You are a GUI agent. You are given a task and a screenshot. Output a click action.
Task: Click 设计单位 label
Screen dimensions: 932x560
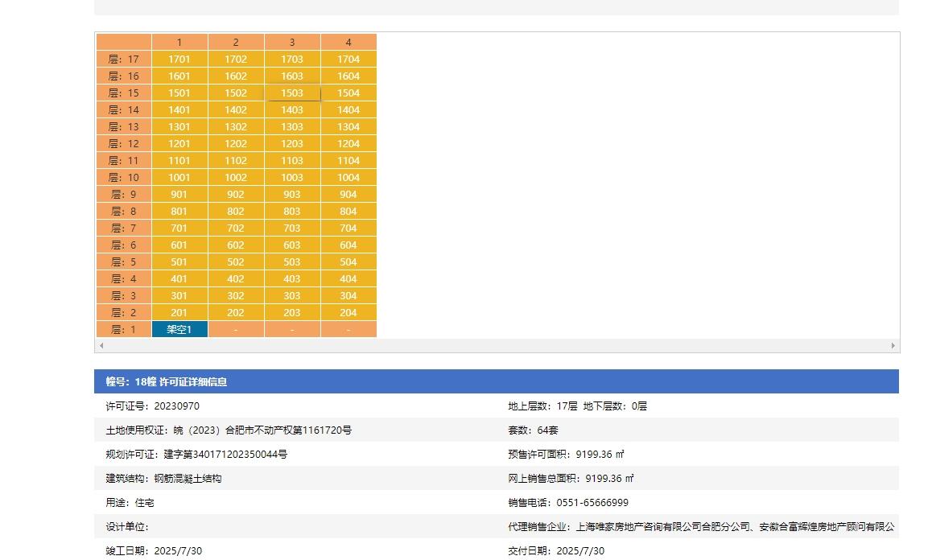click(x=127, y=527)
